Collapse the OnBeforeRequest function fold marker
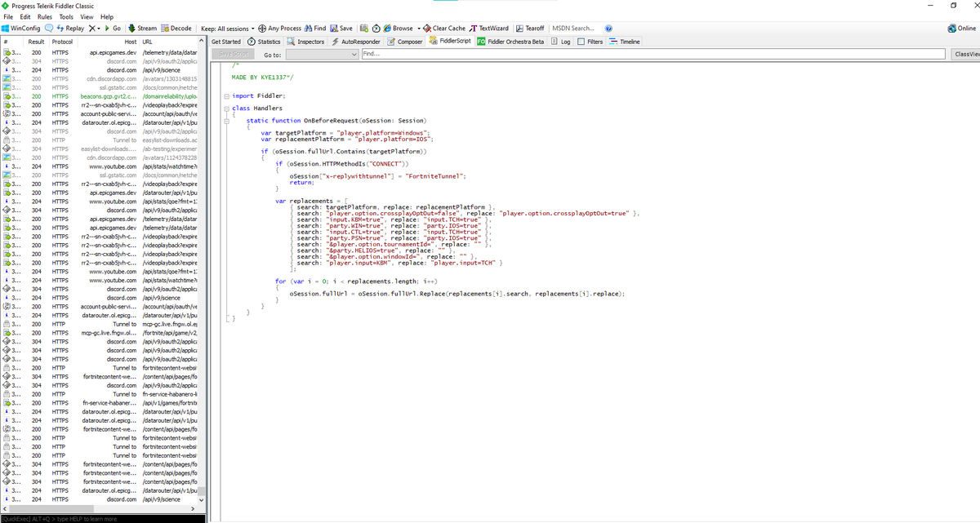 (226, 120)
